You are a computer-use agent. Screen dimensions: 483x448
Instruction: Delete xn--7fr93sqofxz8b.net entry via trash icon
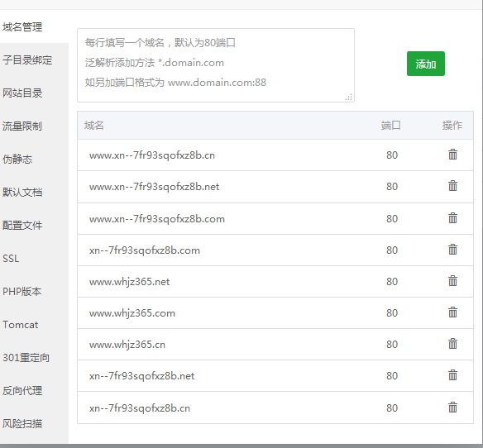click(x=452, y=375)
